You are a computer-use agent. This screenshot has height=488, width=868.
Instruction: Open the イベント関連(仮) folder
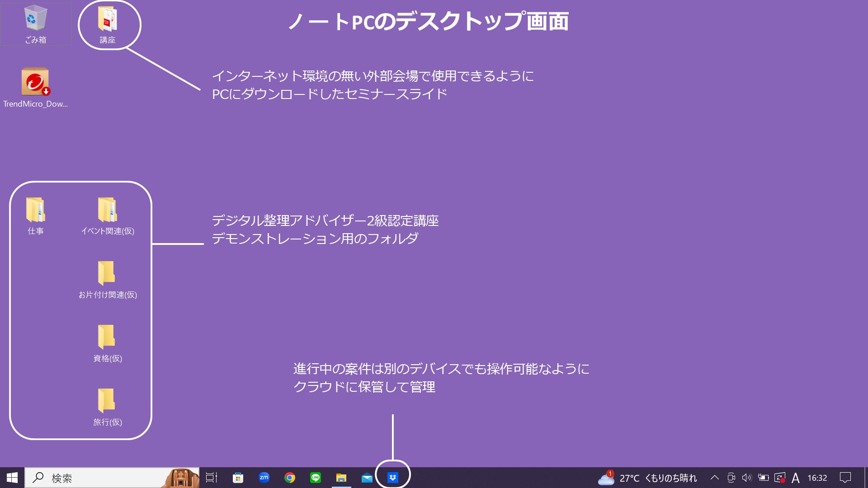pos(108,216)
